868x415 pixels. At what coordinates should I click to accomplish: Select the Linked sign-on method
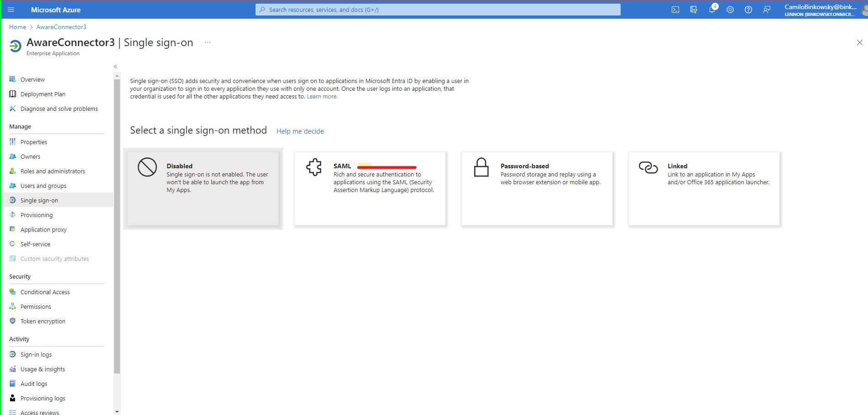[704, 188]
